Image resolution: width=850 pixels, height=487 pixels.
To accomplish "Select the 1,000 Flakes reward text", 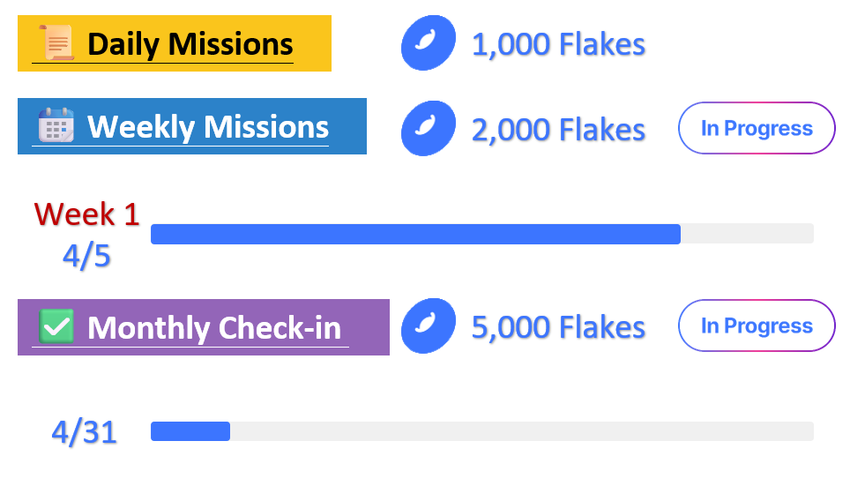I will coord(558,45).
